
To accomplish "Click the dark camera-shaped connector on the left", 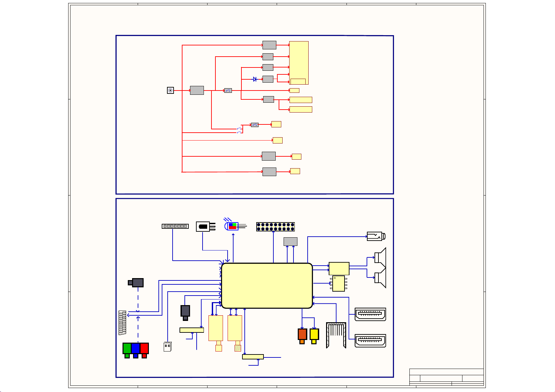I will tap(136, 283).
